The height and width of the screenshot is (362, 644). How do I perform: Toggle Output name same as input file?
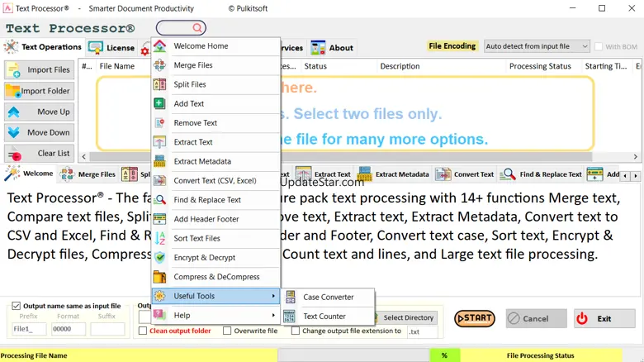point(16,306)
